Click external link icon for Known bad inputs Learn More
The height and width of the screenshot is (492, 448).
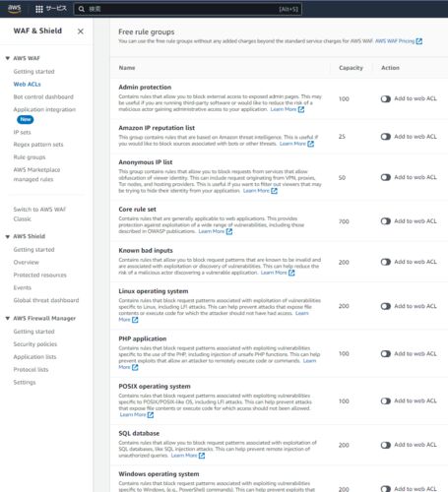pyautogui.click(x=291, y=273)
